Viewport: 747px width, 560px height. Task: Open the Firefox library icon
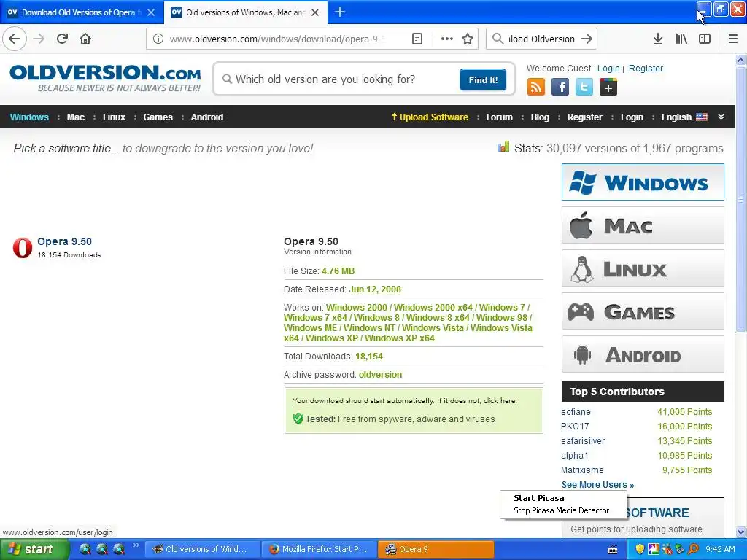click(681, 39)
